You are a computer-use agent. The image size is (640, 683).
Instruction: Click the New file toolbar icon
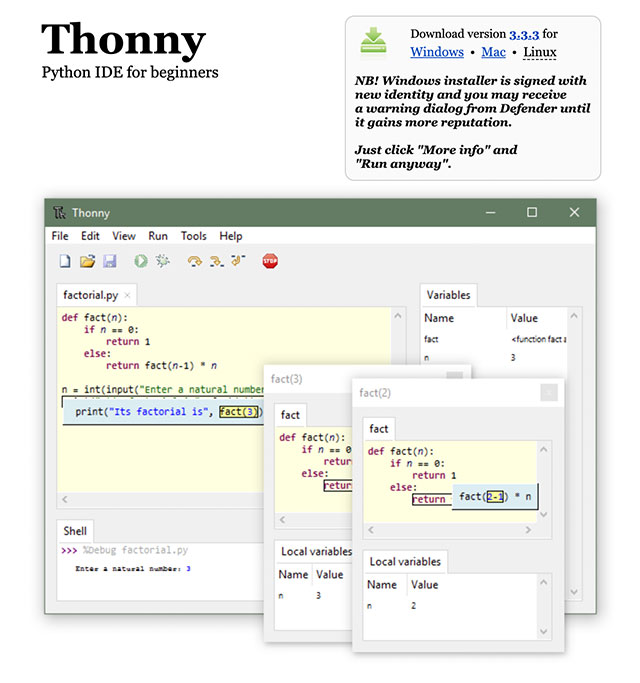point(65,261)
